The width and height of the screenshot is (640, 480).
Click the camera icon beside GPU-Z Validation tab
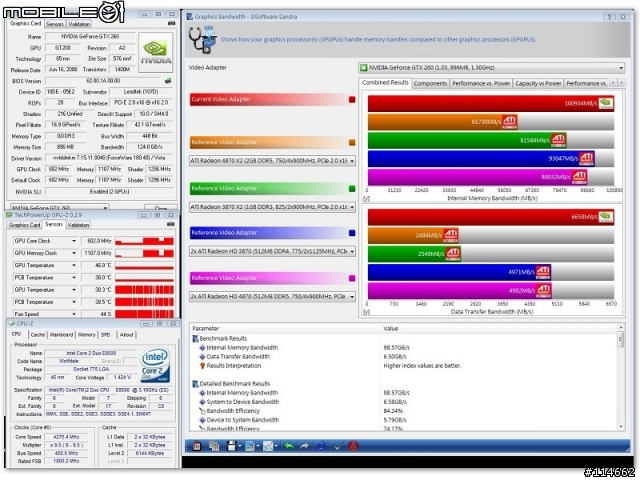click(x=171, y=24)
